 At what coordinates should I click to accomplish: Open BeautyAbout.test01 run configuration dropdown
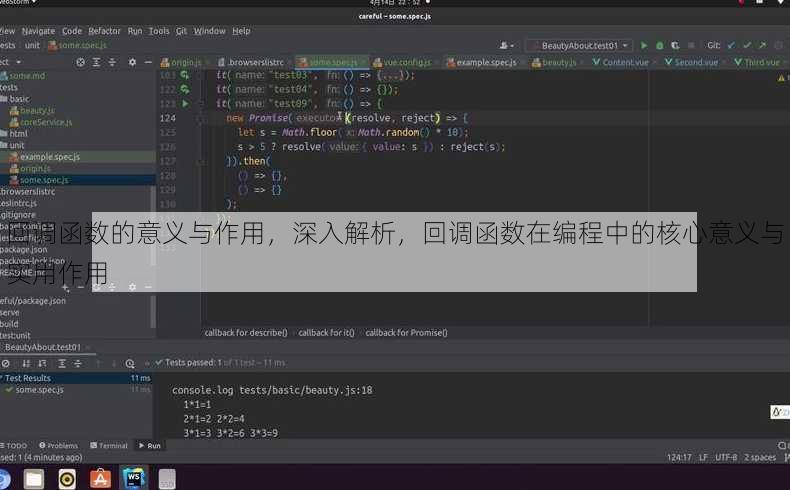coord(578,45)
